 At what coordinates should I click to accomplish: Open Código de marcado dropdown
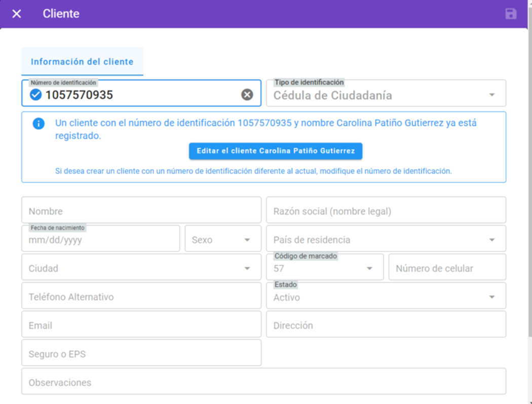click(325, 268)
